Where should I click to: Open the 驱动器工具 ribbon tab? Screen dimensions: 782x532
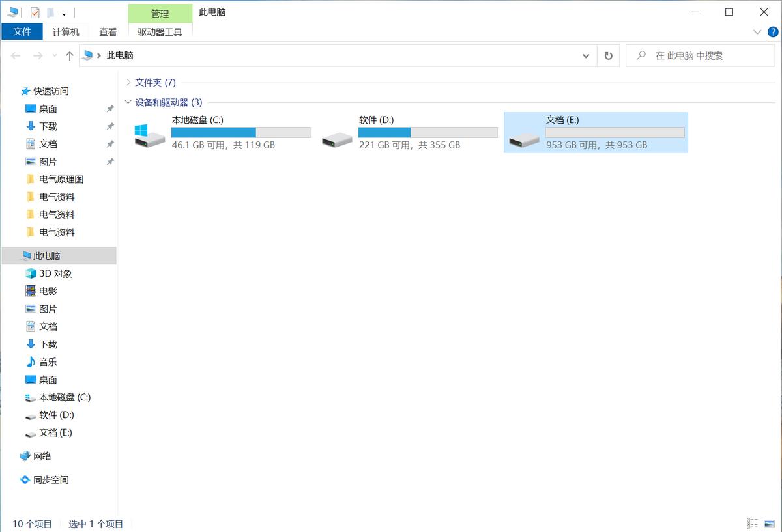click(160, 32)
